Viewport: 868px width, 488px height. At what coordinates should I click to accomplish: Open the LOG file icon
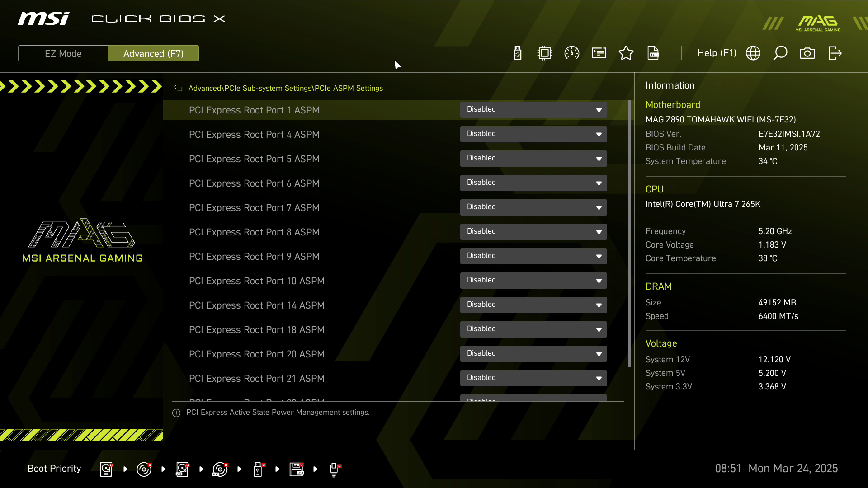coord(653,53)
